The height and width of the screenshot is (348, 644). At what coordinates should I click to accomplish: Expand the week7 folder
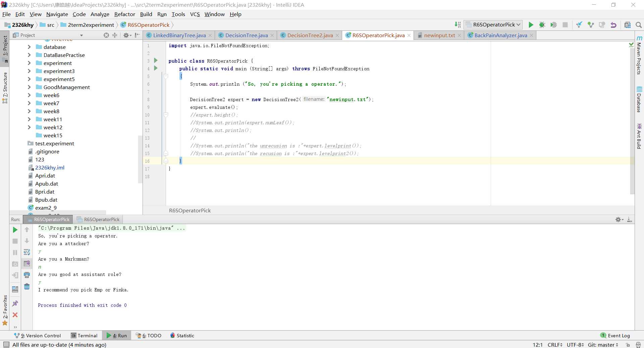tap(29, 103)
